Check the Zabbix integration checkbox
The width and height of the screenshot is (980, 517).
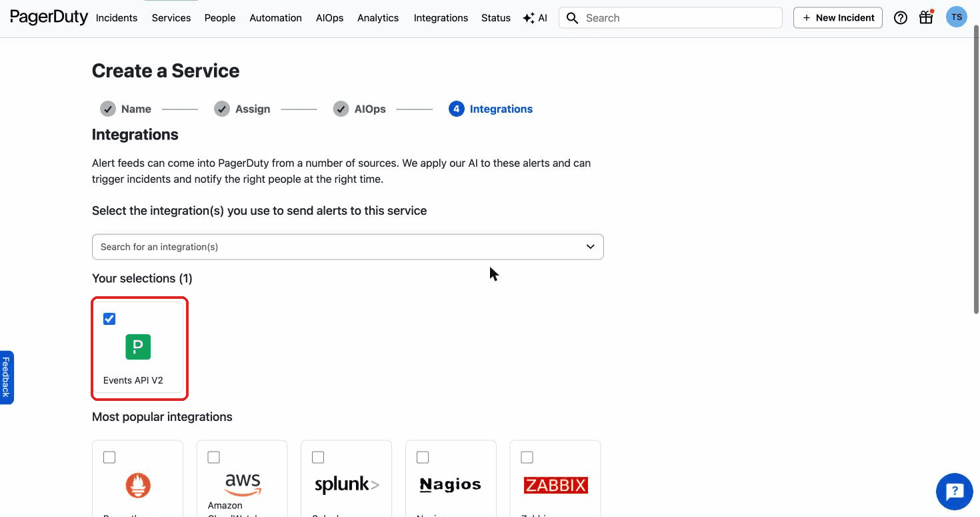point(527,457)
